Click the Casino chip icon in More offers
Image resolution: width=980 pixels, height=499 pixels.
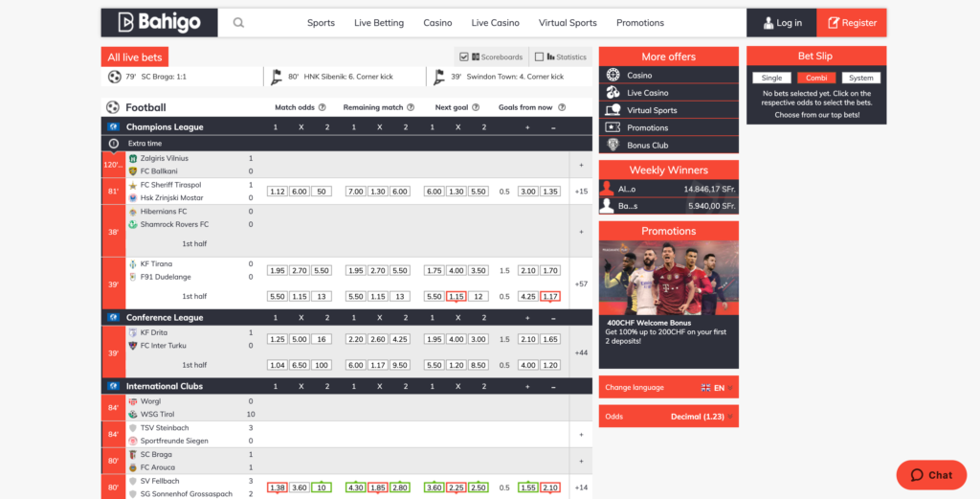tap(612, 75)
